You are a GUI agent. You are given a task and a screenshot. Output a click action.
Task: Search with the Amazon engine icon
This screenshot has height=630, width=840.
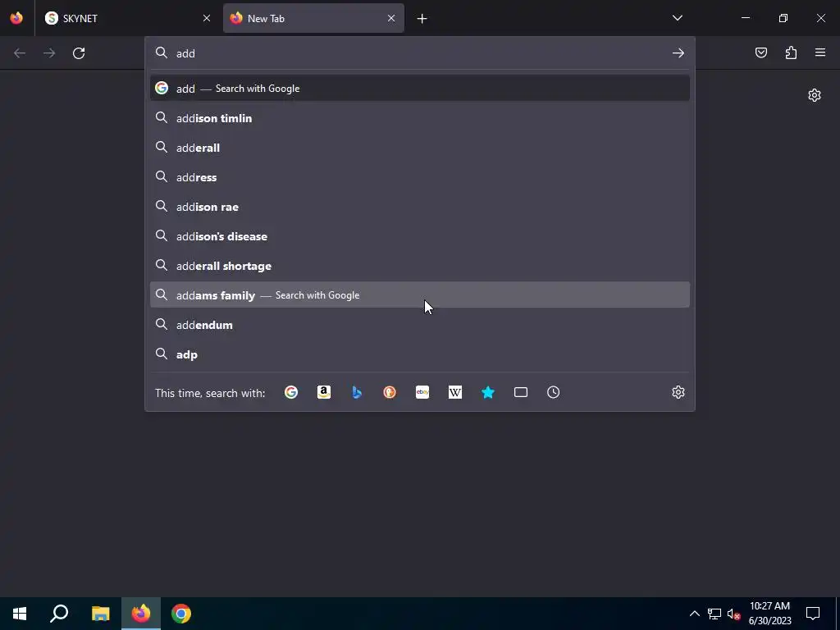tap(323, 392)
